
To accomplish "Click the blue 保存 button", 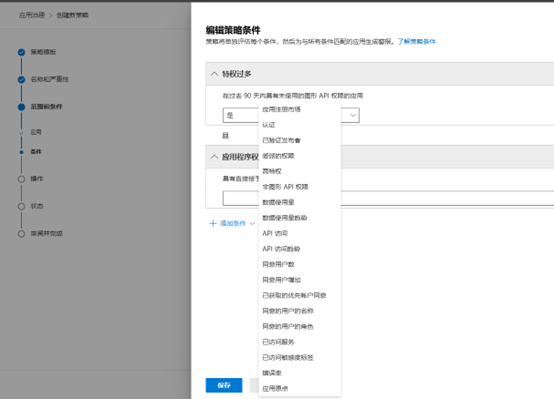I will point(224,385).
